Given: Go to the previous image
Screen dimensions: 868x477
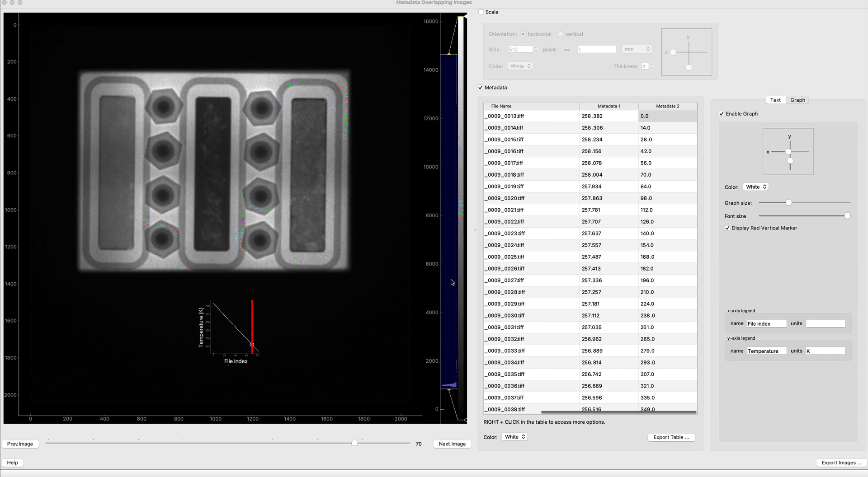Looking at the screenshot, I should (x=20, y=444).
